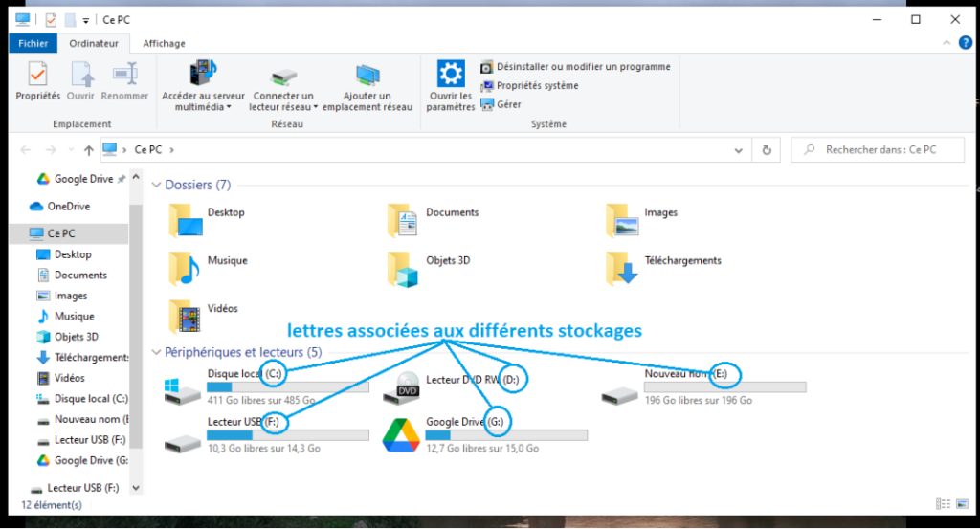980x529 pixels.
Task: Open Propriétés in the ribbon
Action: (x=38, y=80)
